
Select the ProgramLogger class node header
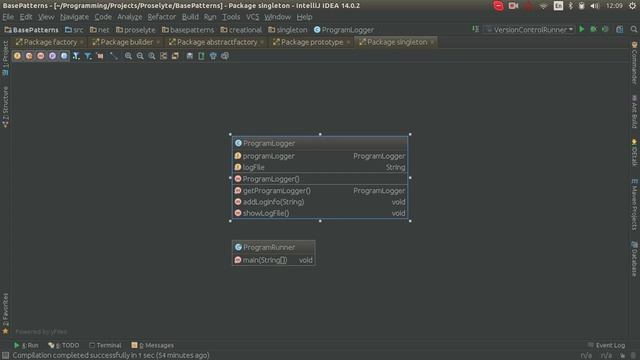point(320,143)
